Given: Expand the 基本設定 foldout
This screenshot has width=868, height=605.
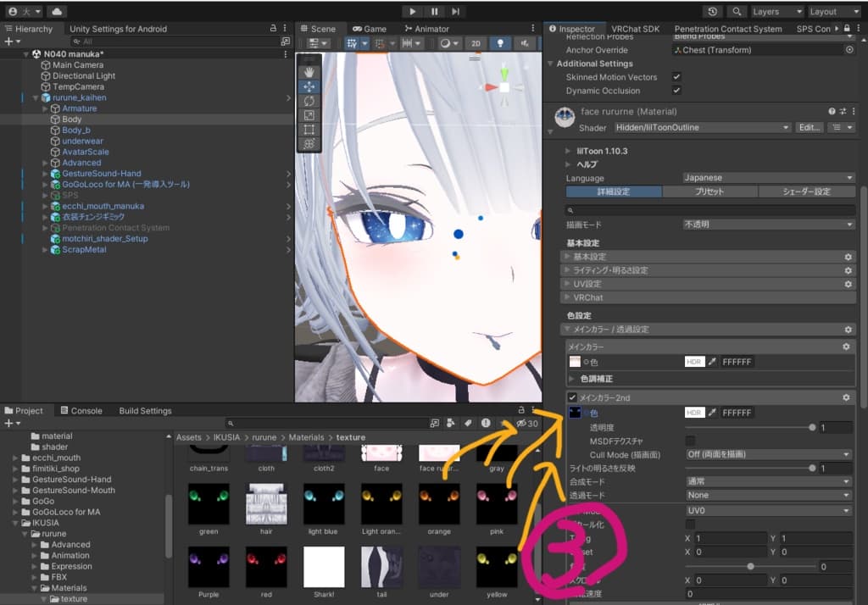Looking at the screenshot, I should click(x=708, y=257).
